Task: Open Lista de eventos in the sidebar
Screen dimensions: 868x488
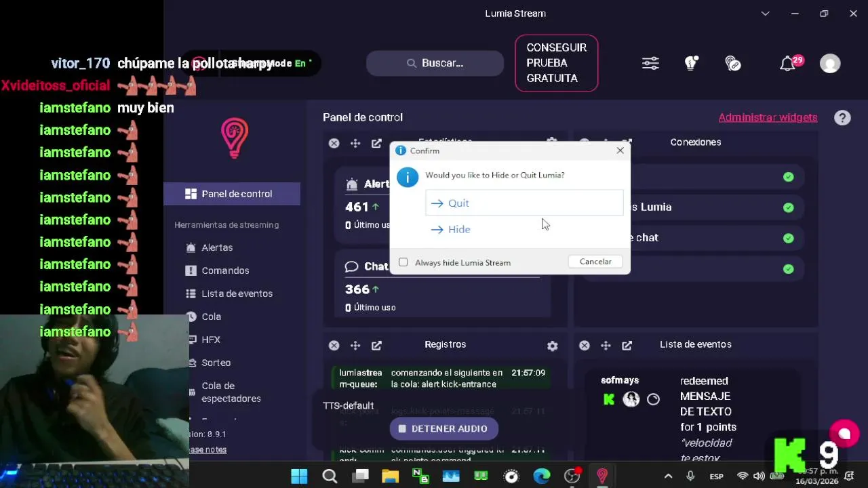Action: pyautogui.click(x=237, y=293)
